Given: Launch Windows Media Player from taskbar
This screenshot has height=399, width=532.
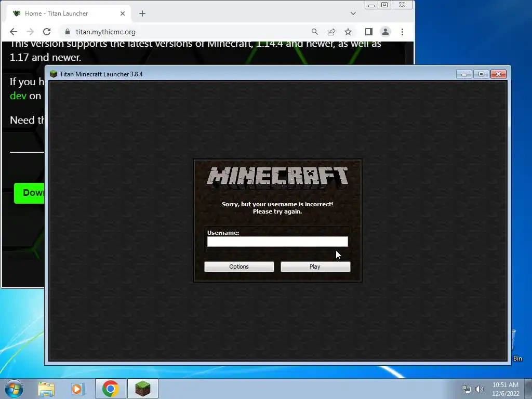Looking at the screenshot, I should (x=77, y=389).
